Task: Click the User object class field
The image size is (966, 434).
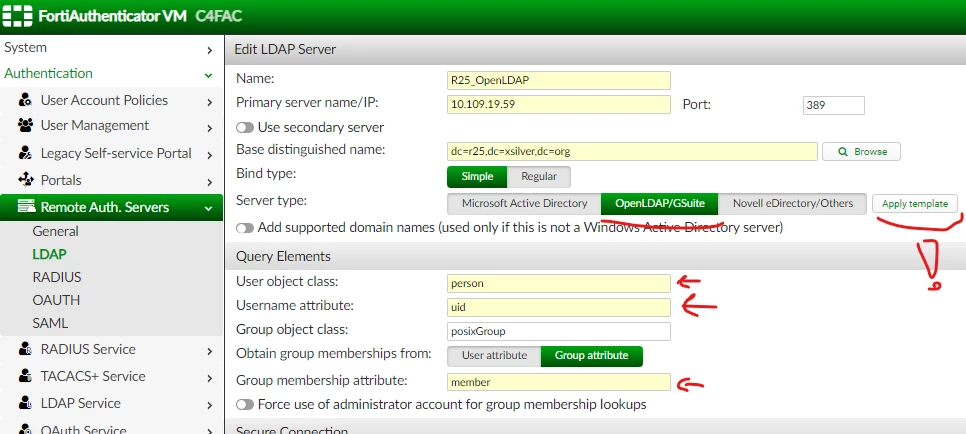Action: click(x=559, y=284)
